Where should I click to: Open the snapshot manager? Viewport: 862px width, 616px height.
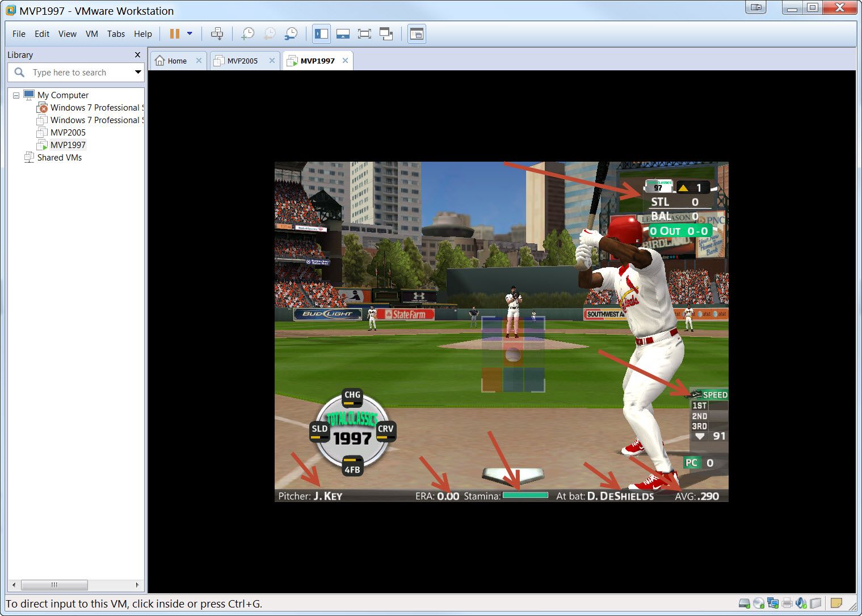point(291,34)
